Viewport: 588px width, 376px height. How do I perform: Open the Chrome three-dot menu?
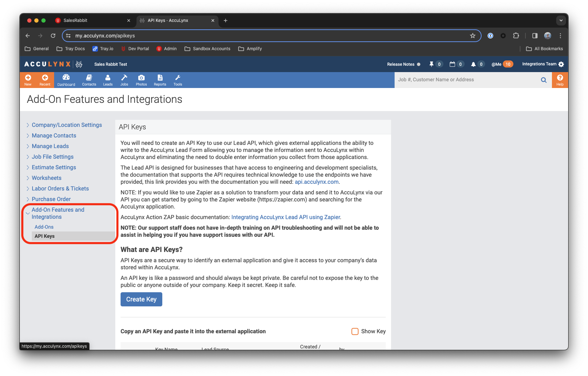click(560, 36)
